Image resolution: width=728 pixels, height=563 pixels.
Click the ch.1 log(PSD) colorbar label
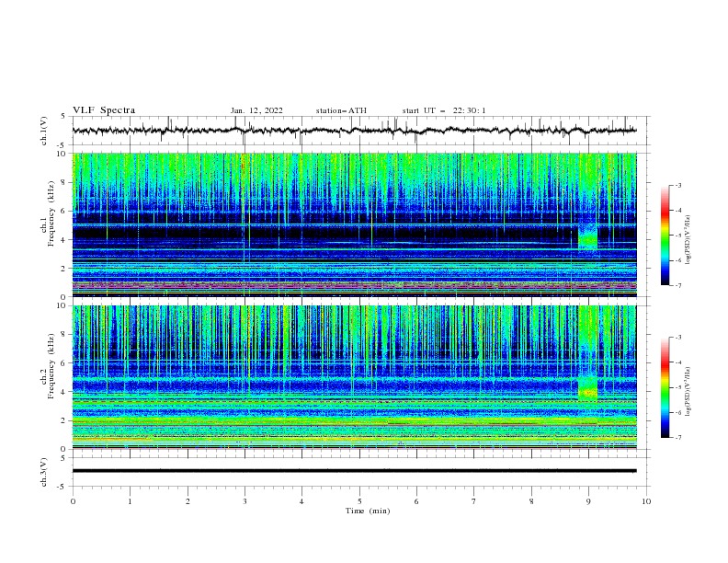click(x=688, y=240)
